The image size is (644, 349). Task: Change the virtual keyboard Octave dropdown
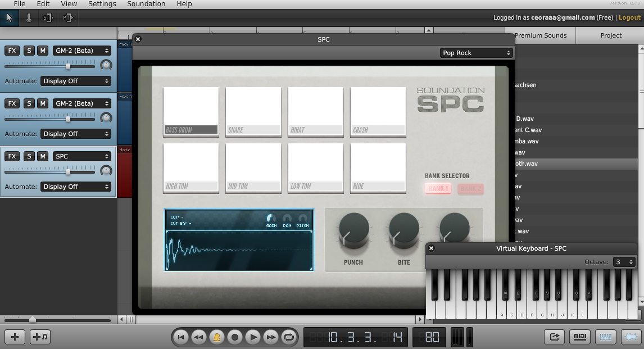(x=624, y=262)
